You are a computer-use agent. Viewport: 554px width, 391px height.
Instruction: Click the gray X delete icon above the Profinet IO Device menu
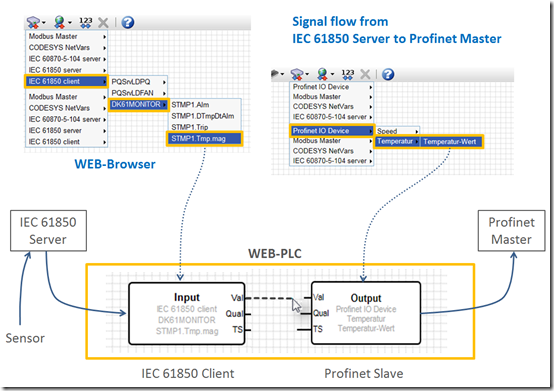coord(365,74)
